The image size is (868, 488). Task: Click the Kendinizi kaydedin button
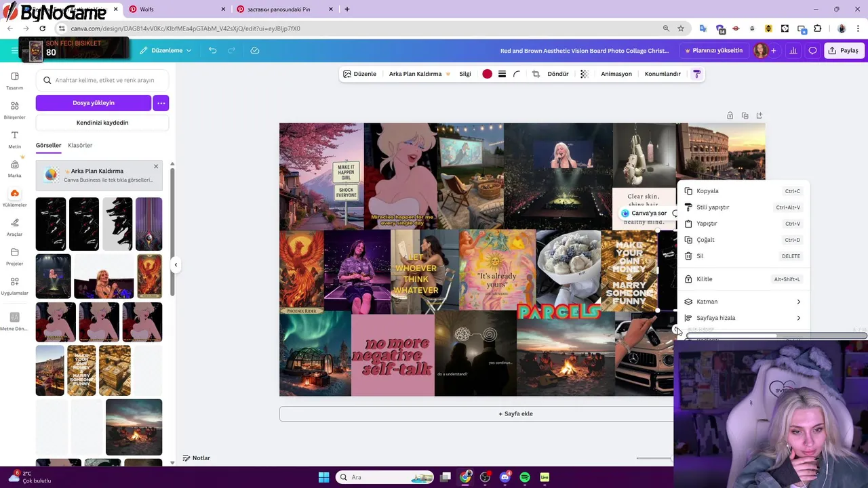tap(102, 123)
